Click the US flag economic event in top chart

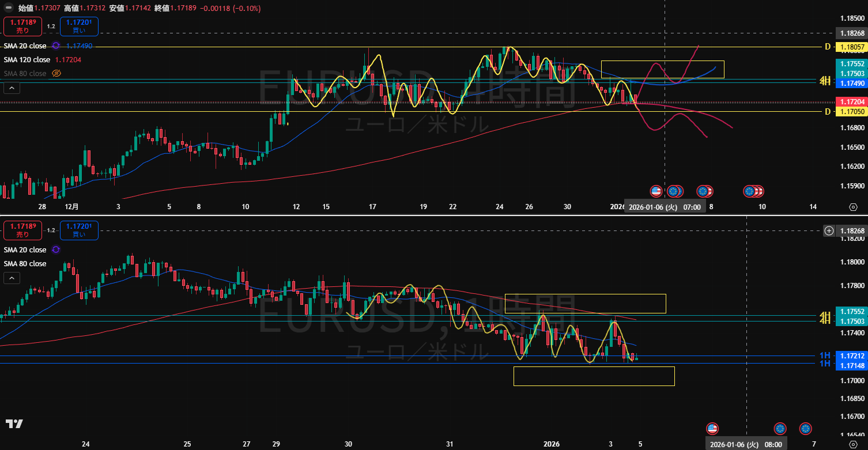pyautogui.click(x=656, y=191)
